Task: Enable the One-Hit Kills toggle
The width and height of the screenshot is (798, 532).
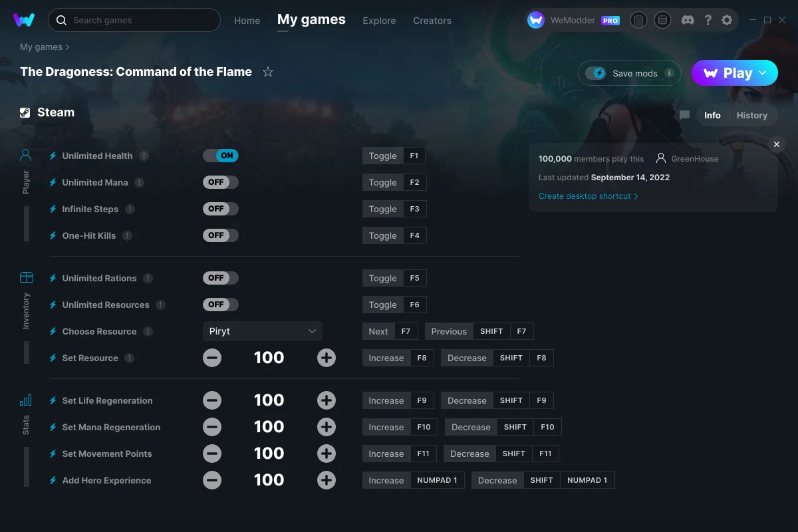Action: pos(221,235)
